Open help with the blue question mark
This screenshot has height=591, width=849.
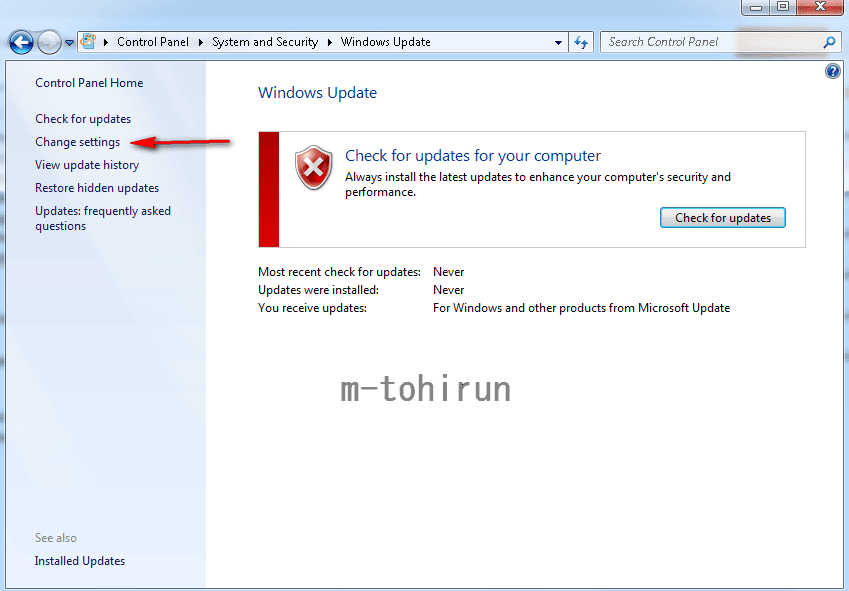coord(833,71)
